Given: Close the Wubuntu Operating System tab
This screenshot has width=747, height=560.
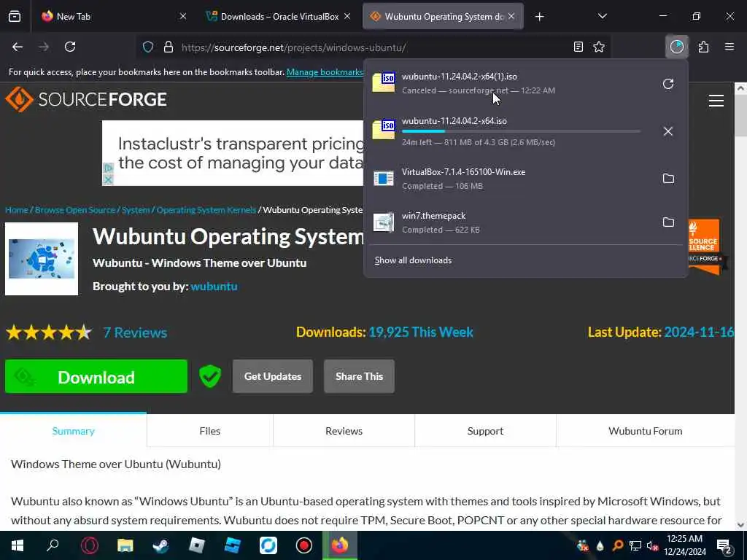Looking at the screenshot, I should pos(511,16).
